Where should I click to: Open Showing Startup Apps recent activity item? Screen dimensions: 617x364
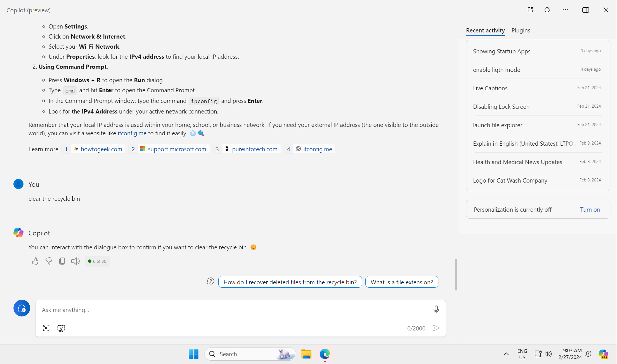click(501, 51)
